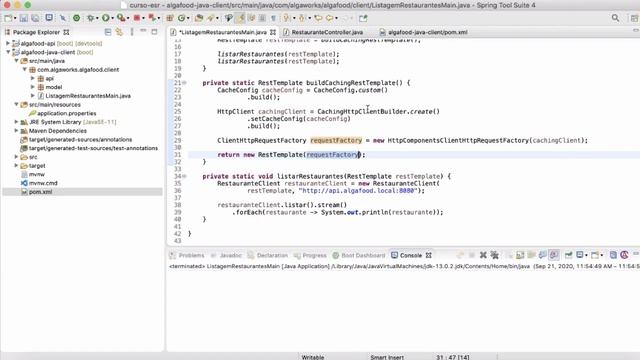640x360 pixels.
Task: Click the green Run play icon
Action: click(106, 18)
